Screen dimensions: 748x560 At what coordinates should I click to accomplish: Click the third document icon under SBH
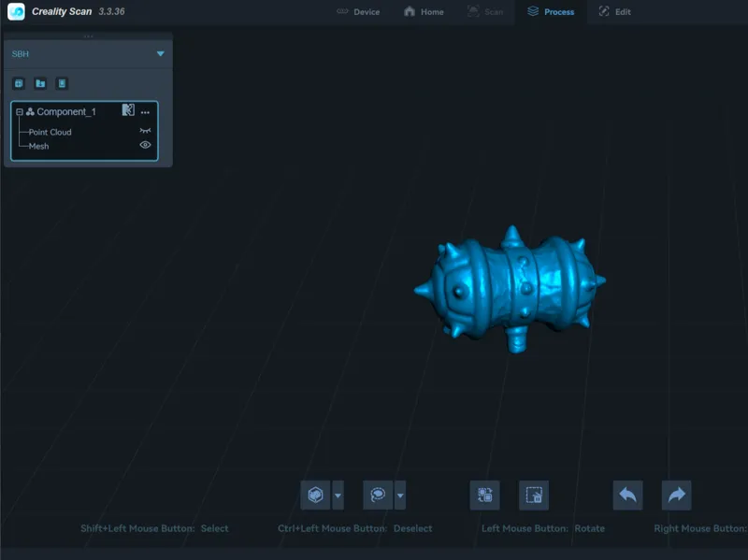pos(62,83)
